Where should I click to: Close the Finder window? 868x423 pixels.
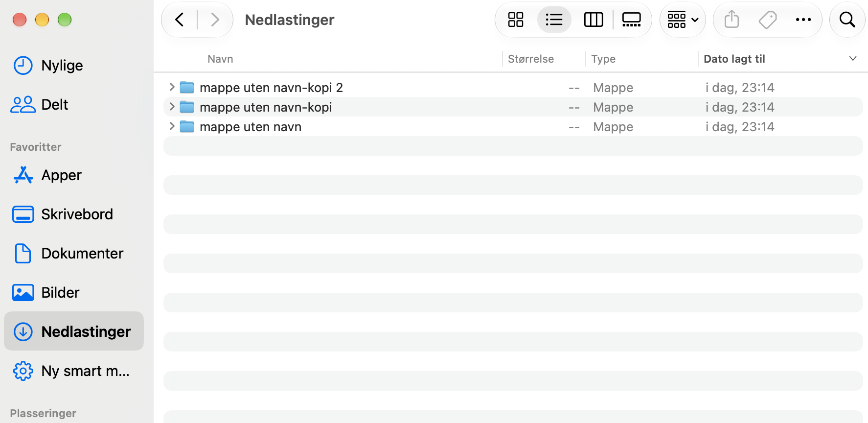(x=20, y=20)
